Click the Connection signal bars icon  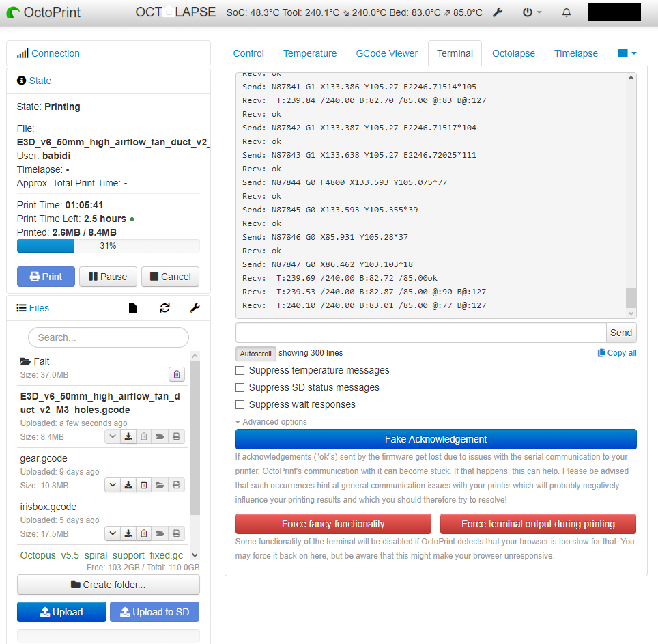coord(23,53)
